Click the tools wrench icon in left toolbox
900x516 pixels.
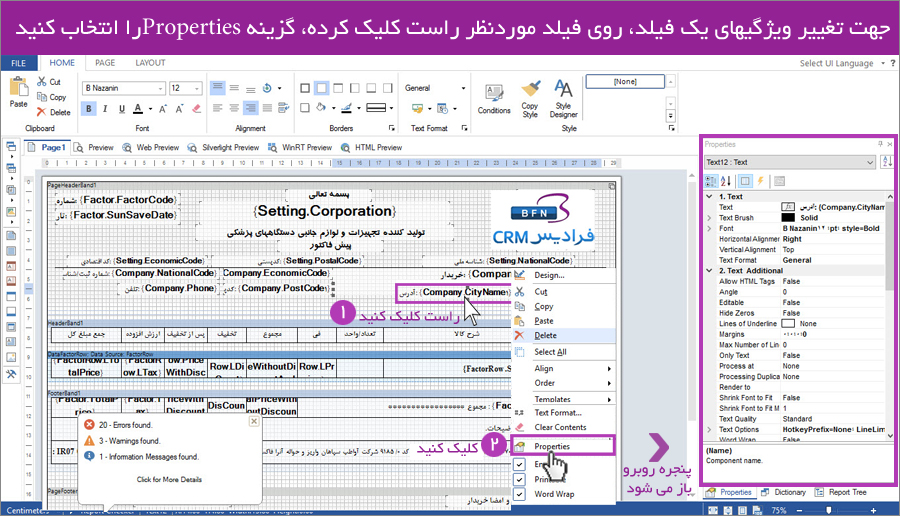pos(11,374)
